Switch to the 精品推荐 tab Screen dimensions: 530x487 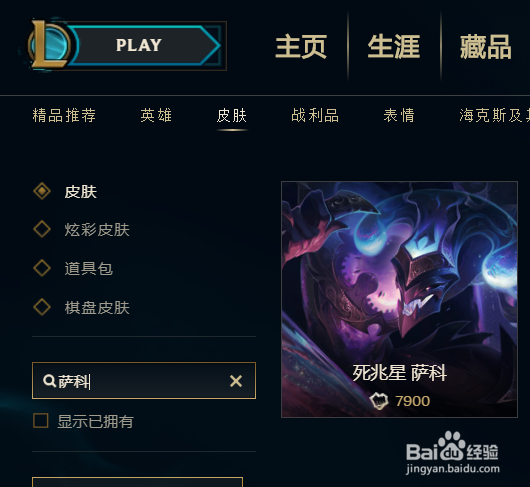click(x=64, y=115)
